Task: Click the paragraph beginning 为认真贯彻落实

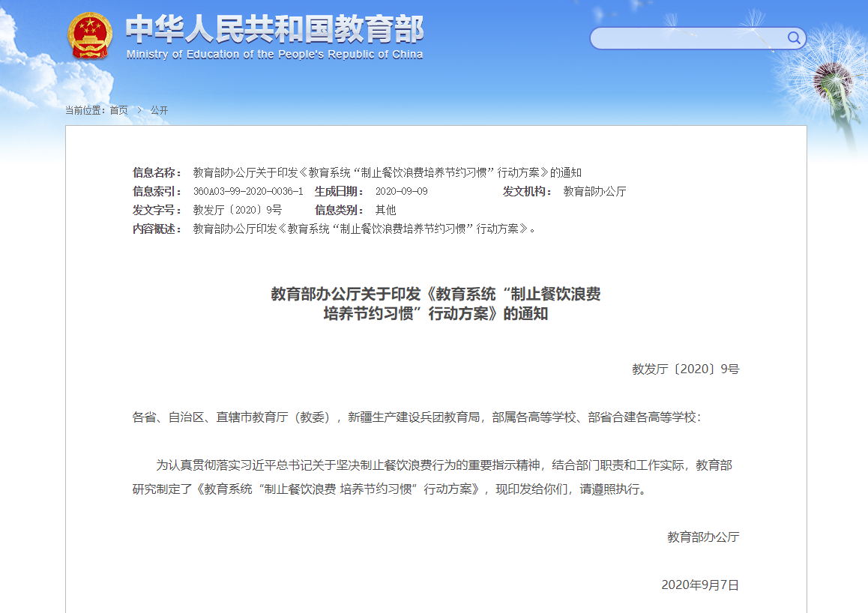Action: [433, 477]
